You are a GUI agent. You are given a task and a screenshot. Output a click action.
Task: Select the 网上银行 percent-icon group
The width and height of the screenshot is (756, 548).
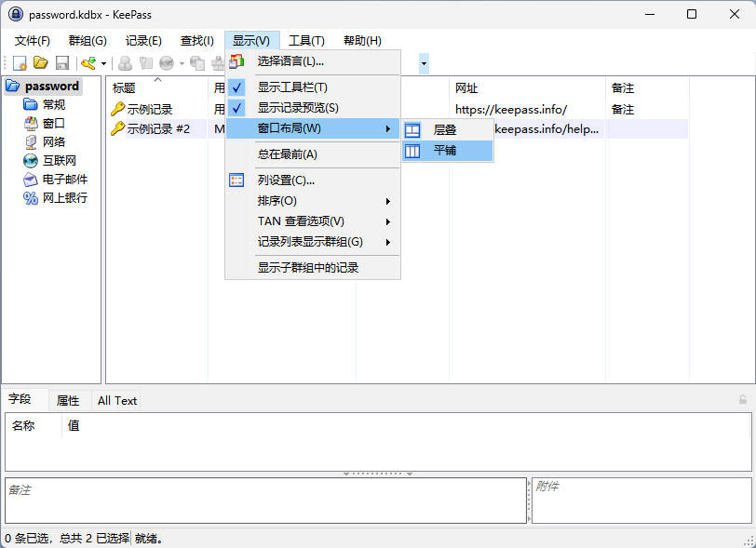pos(64,197)
